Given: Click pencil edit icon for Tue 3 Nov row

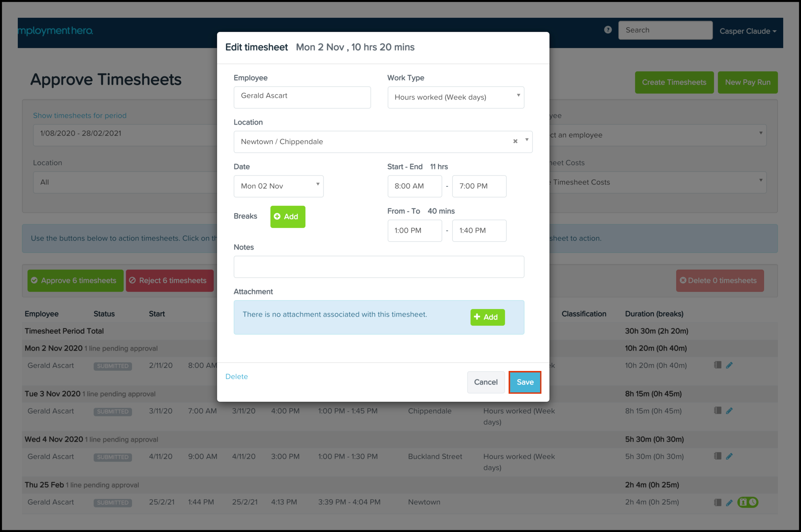Looking at the screenshot, I should pos(729,411).
